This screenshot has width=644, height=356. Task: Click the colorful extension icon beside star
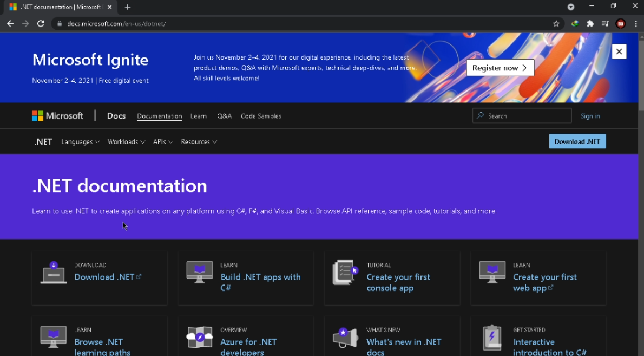click(575, 24)
